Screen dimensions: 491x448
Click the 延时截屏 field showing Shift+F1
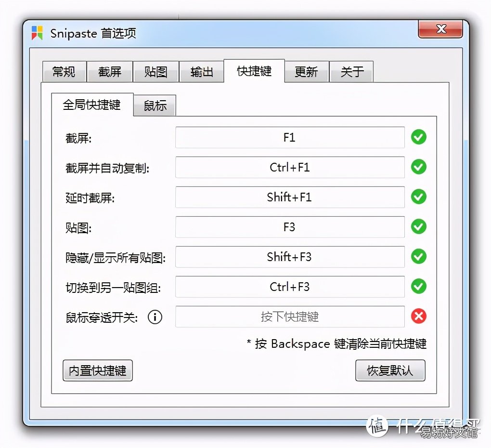pos(290,197)
